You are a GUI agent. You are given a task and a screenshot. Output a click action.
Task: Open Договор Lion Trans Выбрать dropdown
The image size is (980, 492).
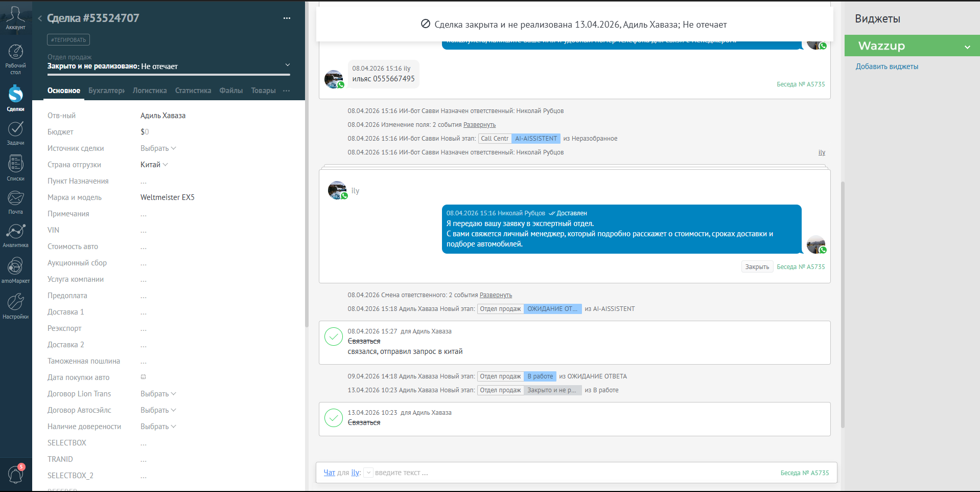(x=158, y=394)
